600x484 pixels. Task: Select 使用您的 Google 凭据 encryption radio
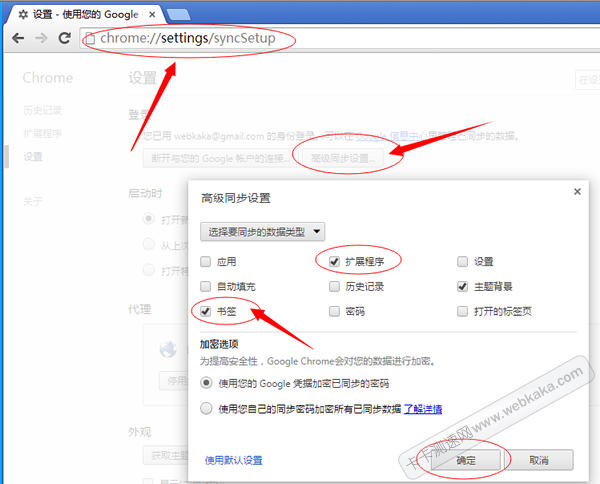206,383
